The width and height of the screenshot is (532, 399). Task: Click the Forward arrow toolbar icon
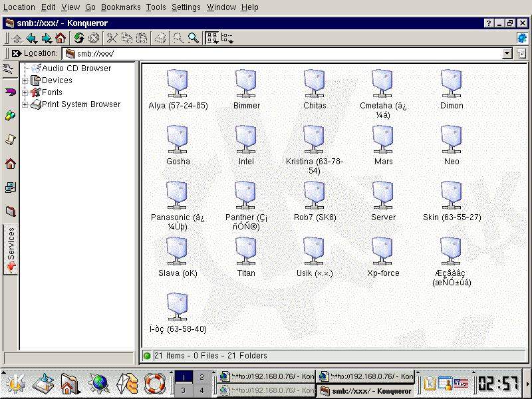coord(46,39)
